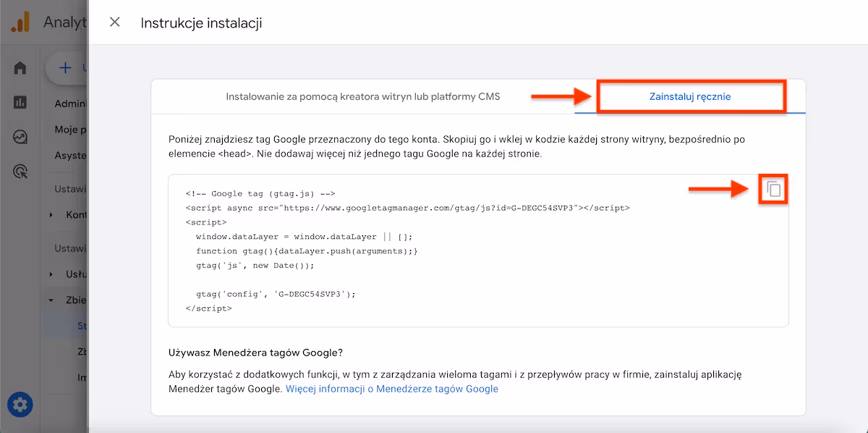Expand the Kont... tree arrow

click(51, 215)
